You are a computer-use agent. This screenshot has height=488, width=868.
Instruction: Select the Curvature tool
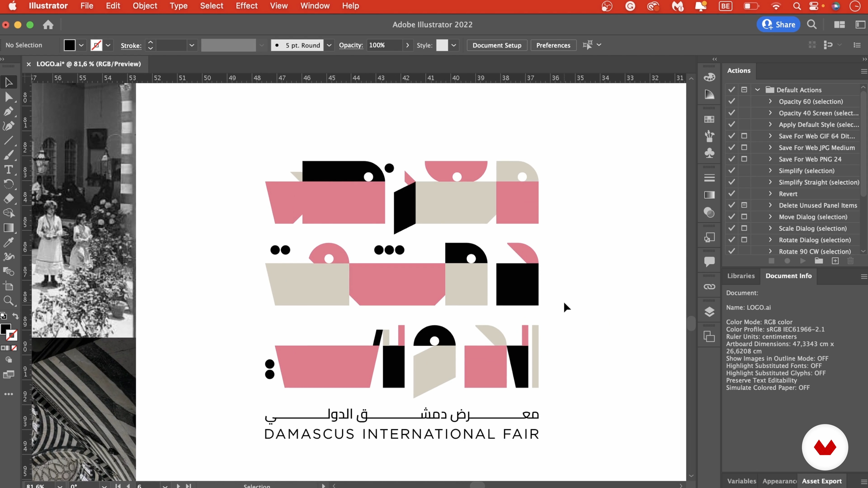9,126
